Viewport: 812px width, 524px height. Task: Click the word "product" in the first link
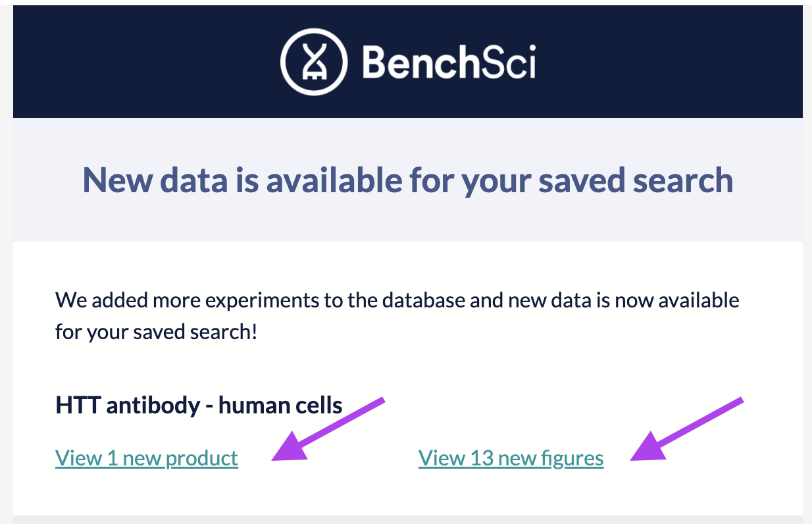point(201,458)
